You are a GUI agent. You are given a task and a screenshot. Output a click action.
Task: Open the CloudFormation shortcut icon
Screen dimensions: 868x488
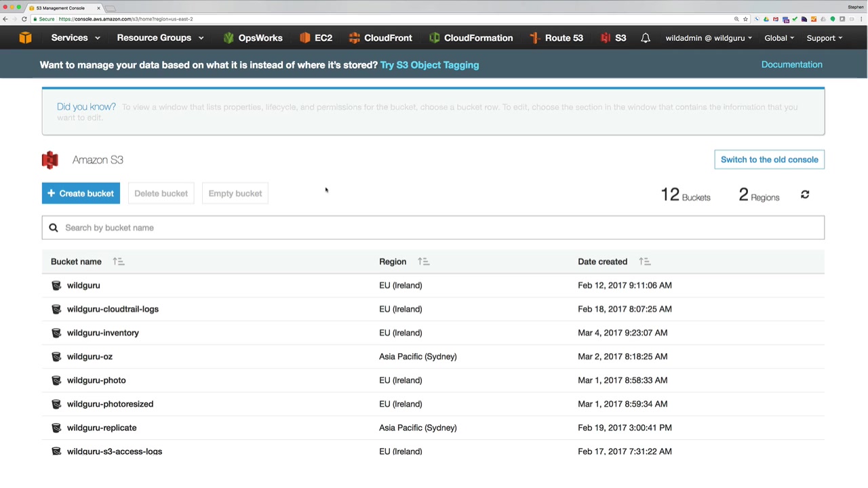[435, 38]
